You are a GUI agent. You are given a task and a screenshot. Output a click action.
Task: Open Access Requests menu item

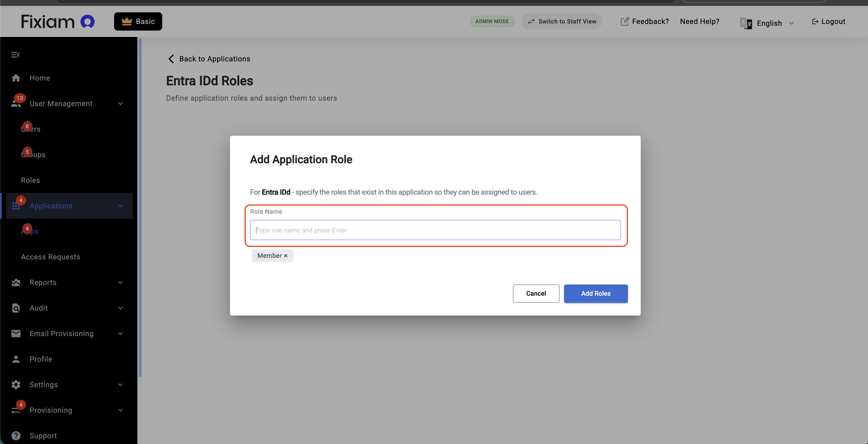(x=51, y=257)
